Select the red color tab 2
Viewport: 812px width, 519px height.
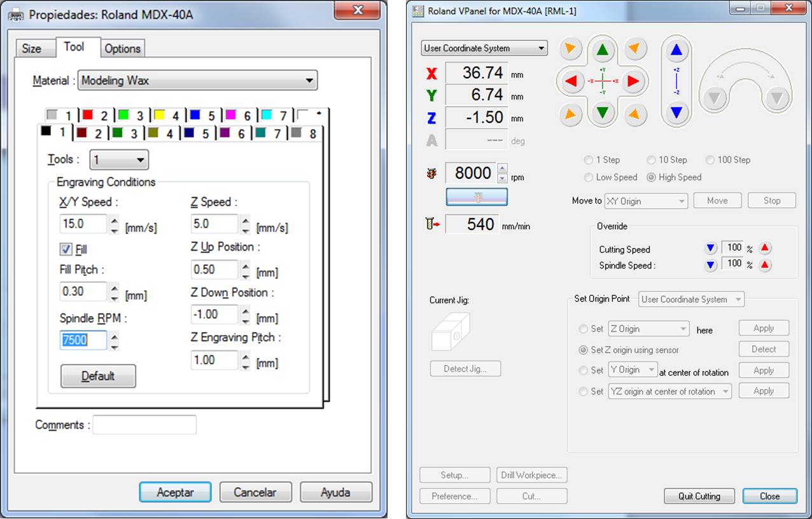point(94,115)
